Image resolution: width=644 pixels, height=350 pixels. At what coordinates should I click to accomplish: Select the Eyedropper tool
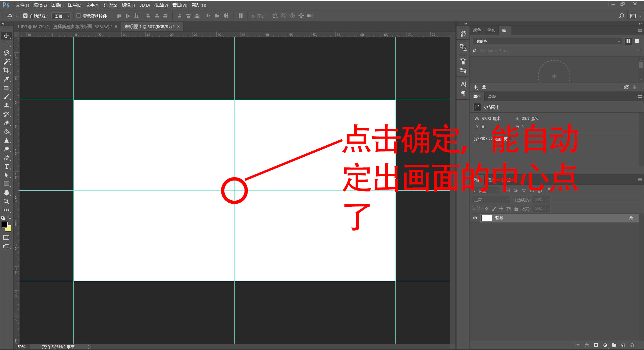(x=6, y=79)
